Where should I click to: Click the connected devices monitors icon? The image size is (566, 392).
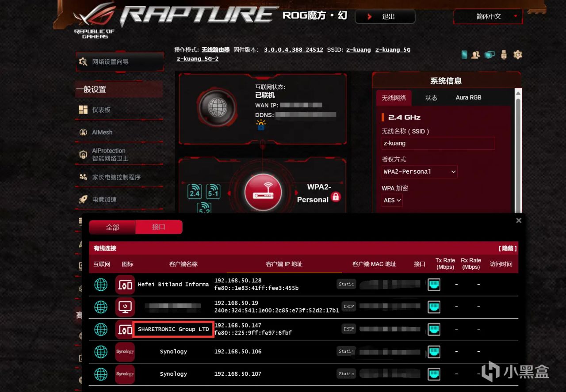(x=490, y=55)
